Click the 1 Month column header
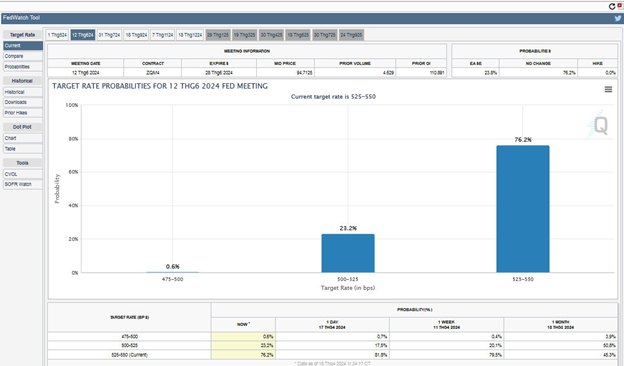 561,325
